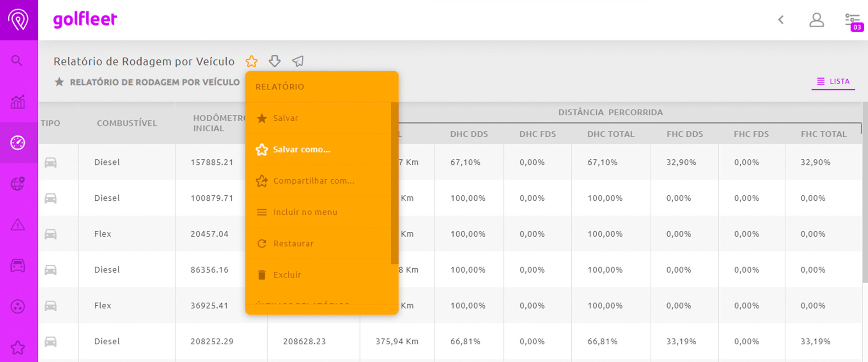
Task: Select the speedometer reports sidebar icon
Action: pos(18,143)
